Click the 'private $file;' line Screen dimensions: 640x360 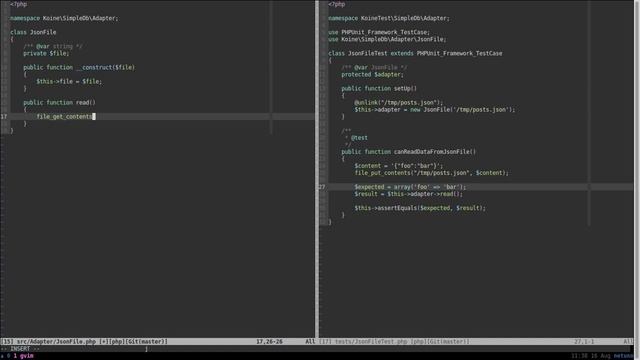coord(46,53)
